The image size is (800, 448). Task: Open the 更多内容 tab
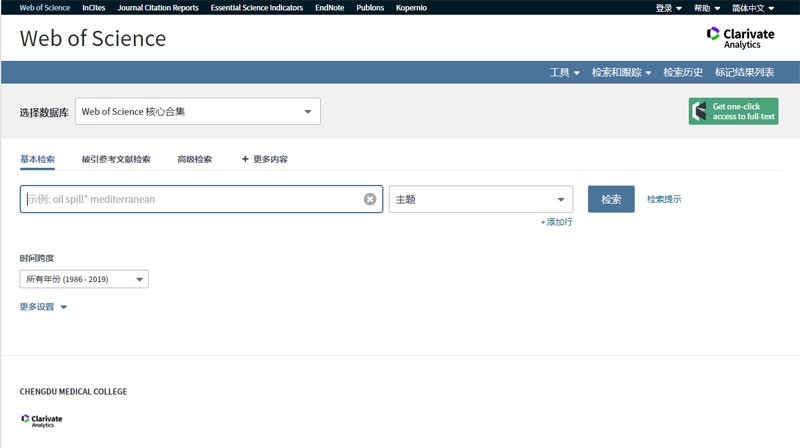pos(265,159)
